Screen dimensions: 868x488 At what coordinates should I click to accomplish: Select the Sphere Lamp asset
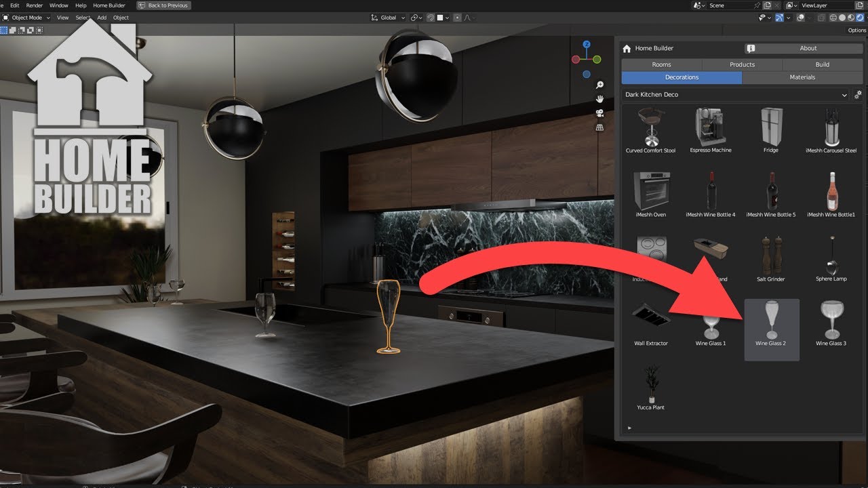(831, 259)
